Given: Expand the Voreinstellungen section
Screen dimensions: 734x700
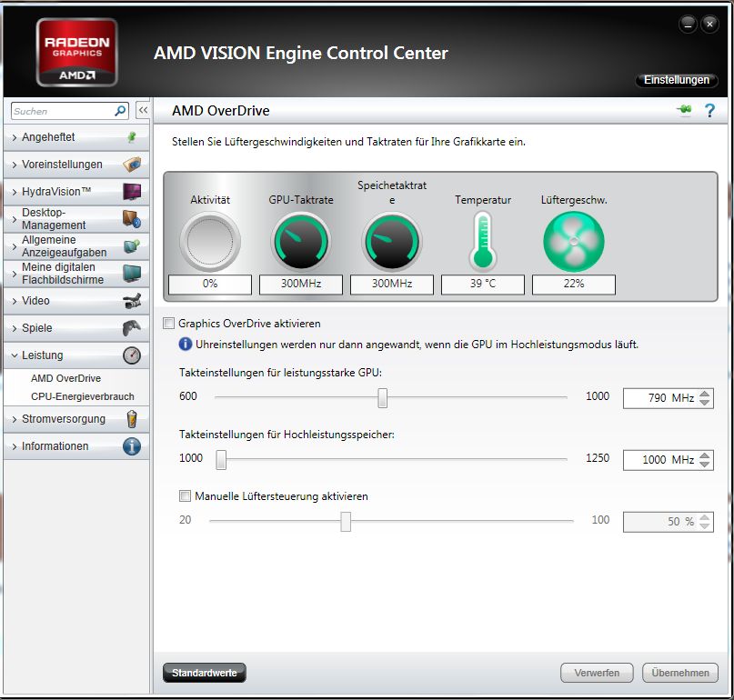Looking at the screenshot, I should (62, 165).
